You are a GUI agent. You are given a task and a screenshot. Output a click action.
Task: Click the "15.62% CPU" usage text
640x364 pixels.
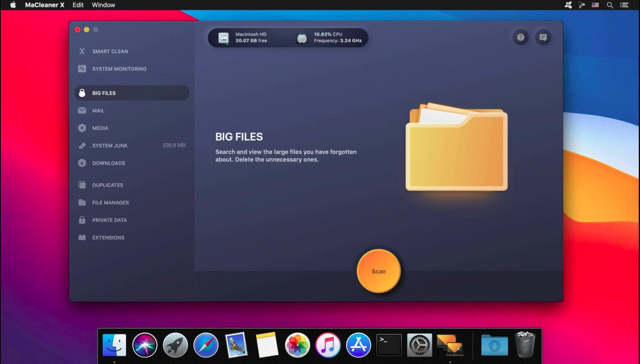pyautogui.click(x=328, y=34)
